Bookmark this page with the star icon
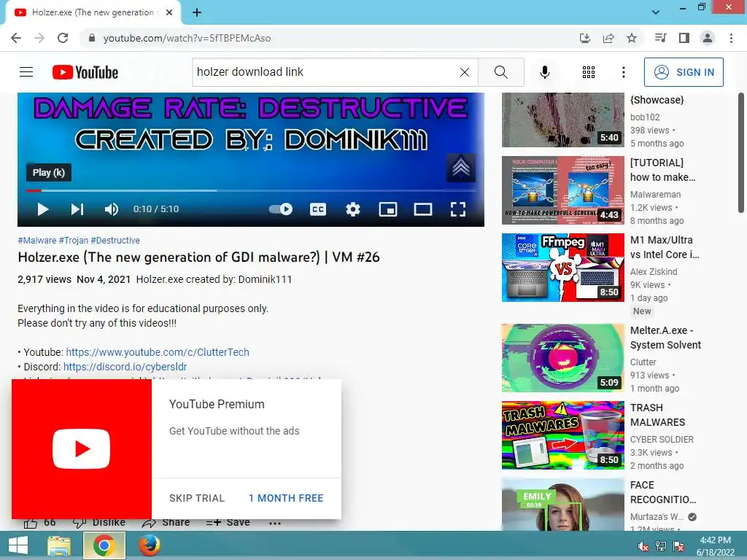 (632, 38)
